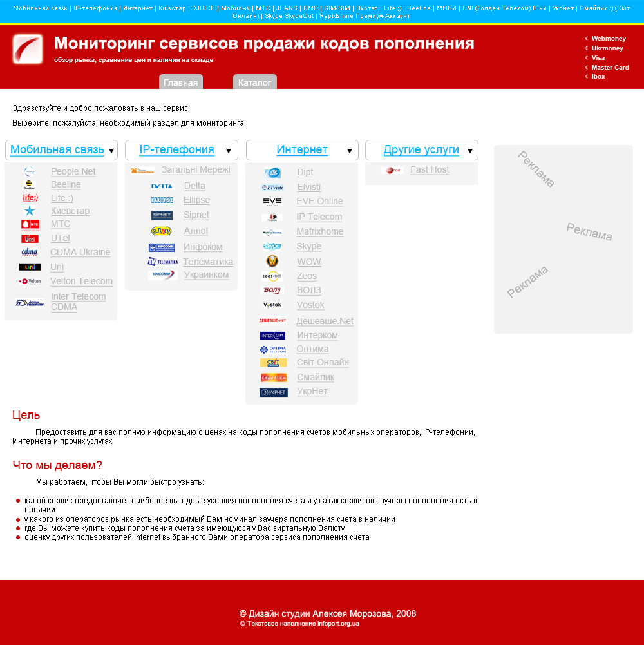
Task: Open the Fast Host link
Action: click(430, 169)
